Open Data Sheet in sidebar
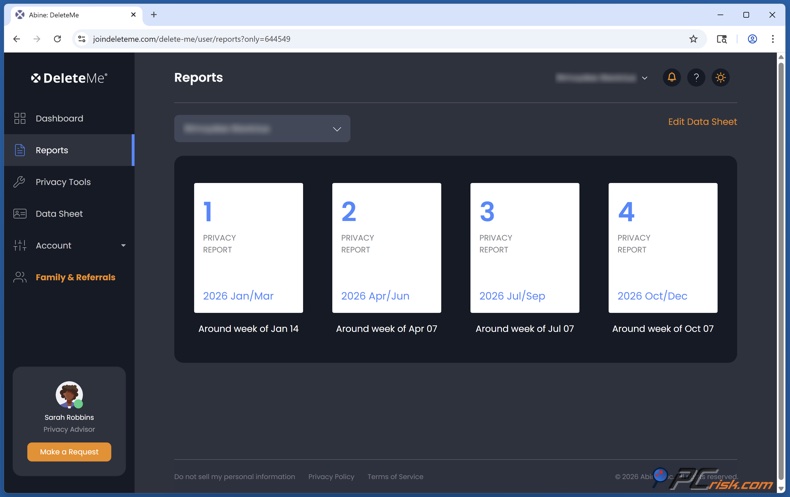The width and height of the screenshot is (790, 497). tap(59, 214)
